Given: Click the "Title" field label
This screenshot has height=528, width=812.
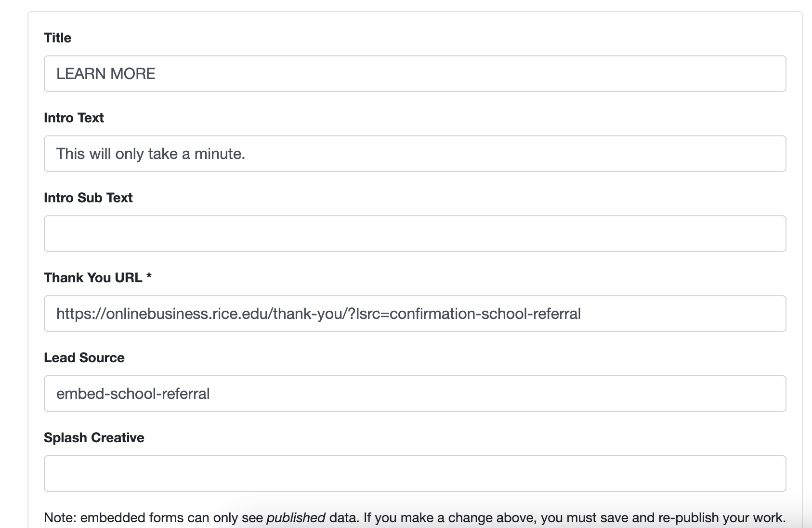Looking at the screenshot, I should [x=57, y=38].
